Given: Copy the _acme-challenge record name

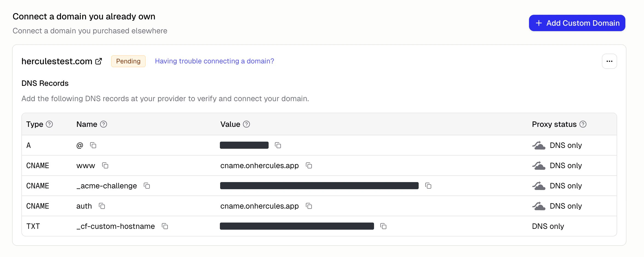Looking at the screenshot, I should point(147,186).
